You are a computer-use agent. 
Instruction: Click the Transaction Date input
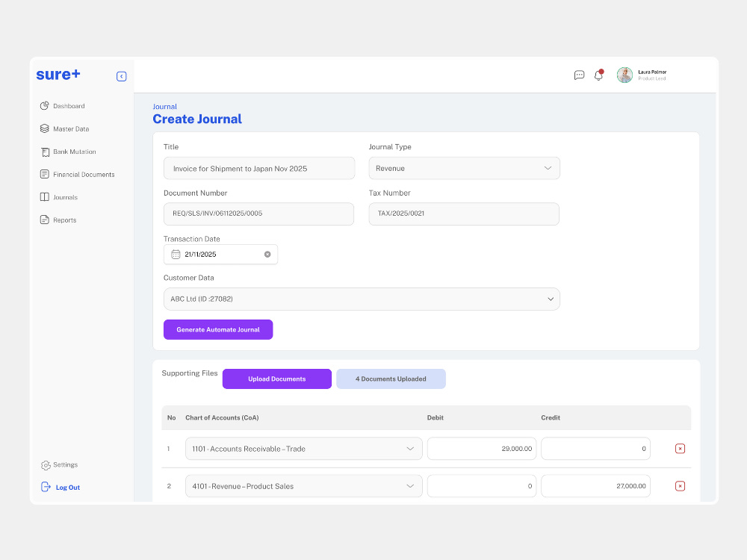coord(220,255)
